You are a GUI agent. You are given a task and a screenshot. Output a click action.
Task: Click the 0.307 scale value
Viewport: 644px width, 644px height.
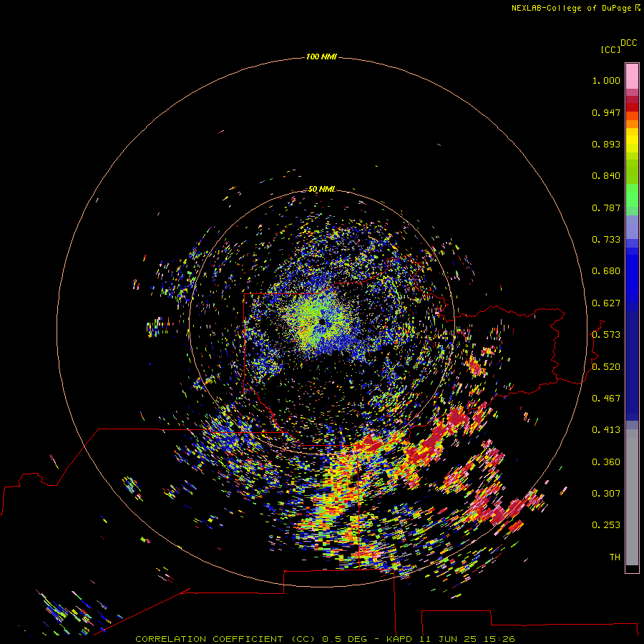[606, 494]
